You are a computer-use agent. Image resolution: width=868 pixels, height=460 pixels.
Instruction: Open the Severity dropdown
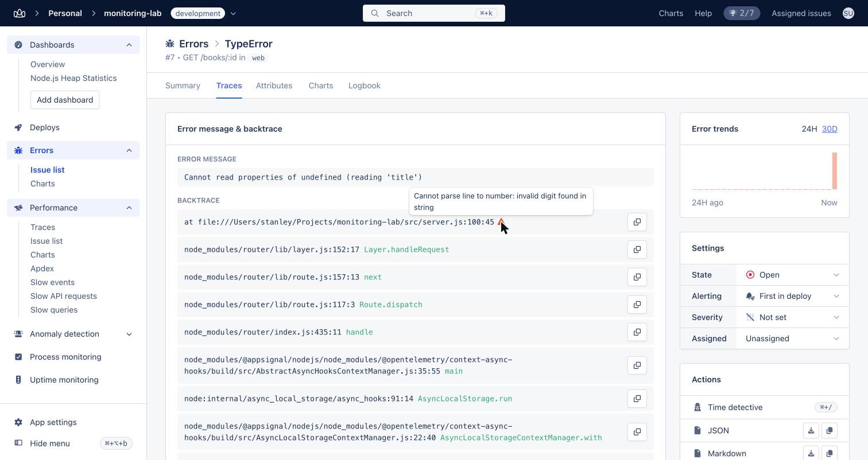792,317
